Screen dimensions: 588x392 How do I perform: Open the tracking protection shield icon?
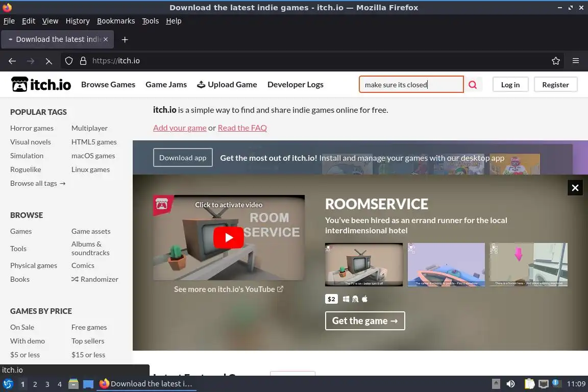tap(68, 61)
